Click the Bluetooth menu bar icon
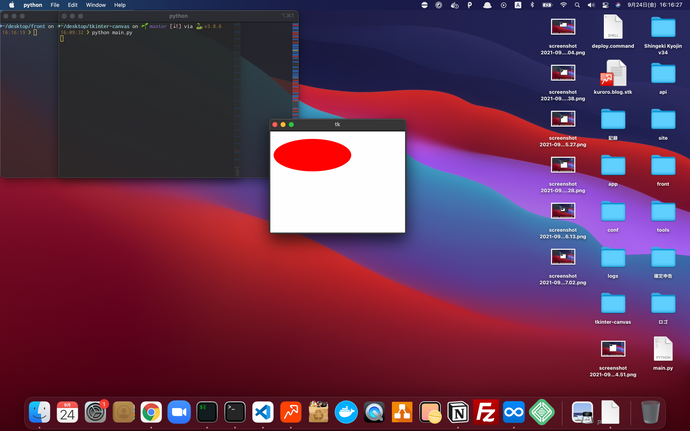 [531, 5]
